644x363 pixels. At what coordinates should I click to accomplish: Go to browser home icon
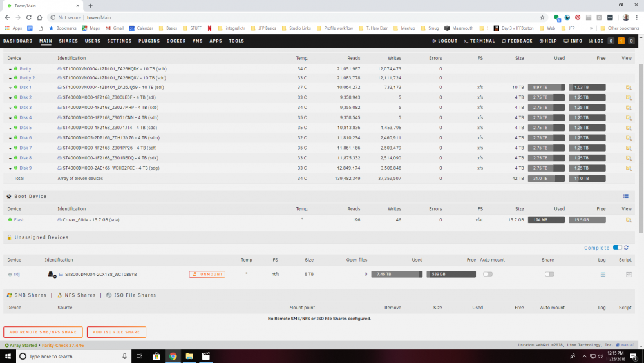(39, 17)
